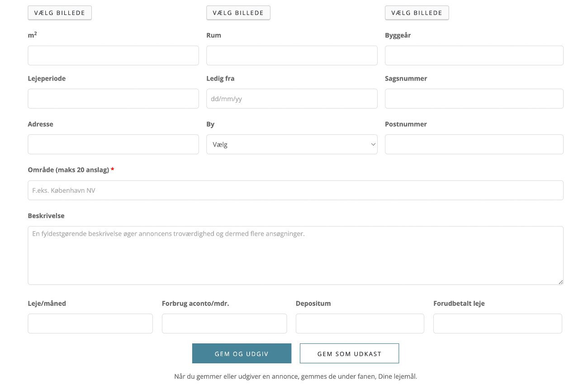The width and height of the screenshot is (588, 390).
Task: Click the first Vælg Billede button
Action: click(x=60, y=13)
